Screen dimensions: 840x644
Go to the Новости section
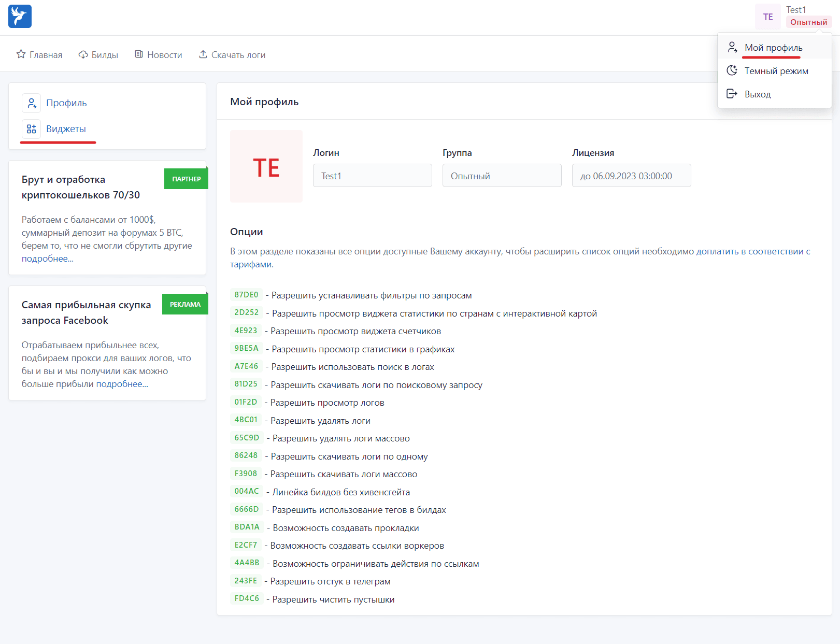pos(159,54)
